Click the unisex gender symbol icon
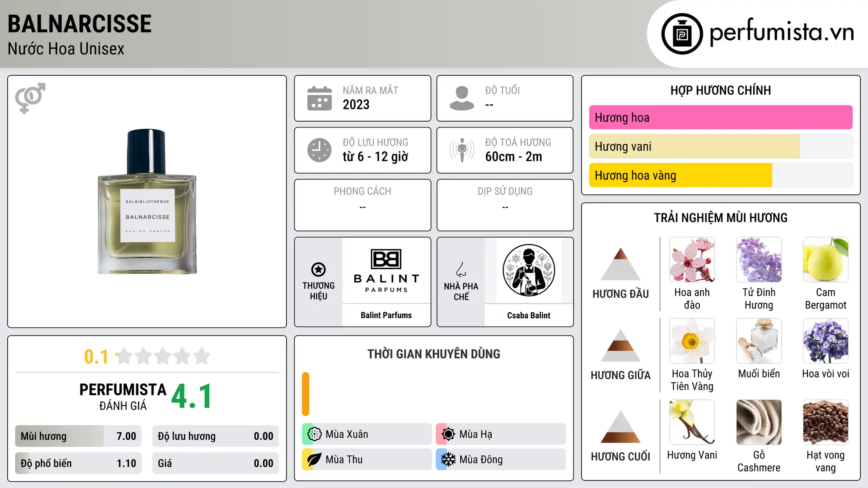This screenshot has width=868, height=488. click(30, 98)
